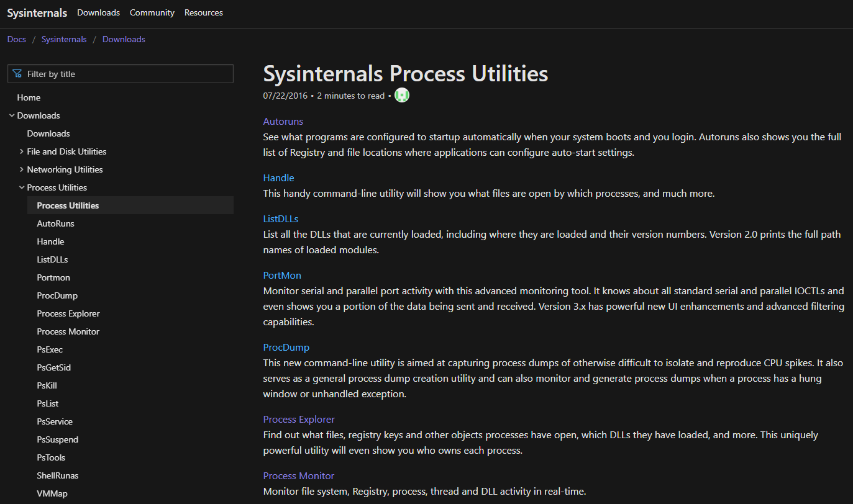Viewport: 853px width, 504px height.
Task: Open the ProcDump article link
Action: tap(286, 347)
